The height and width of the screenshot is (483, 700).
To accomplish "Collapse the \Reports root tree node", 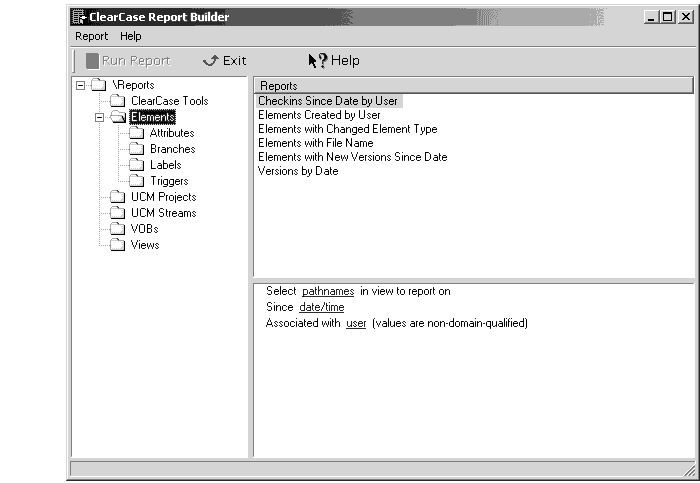I will pyautogui.click(x=80, y=85).
